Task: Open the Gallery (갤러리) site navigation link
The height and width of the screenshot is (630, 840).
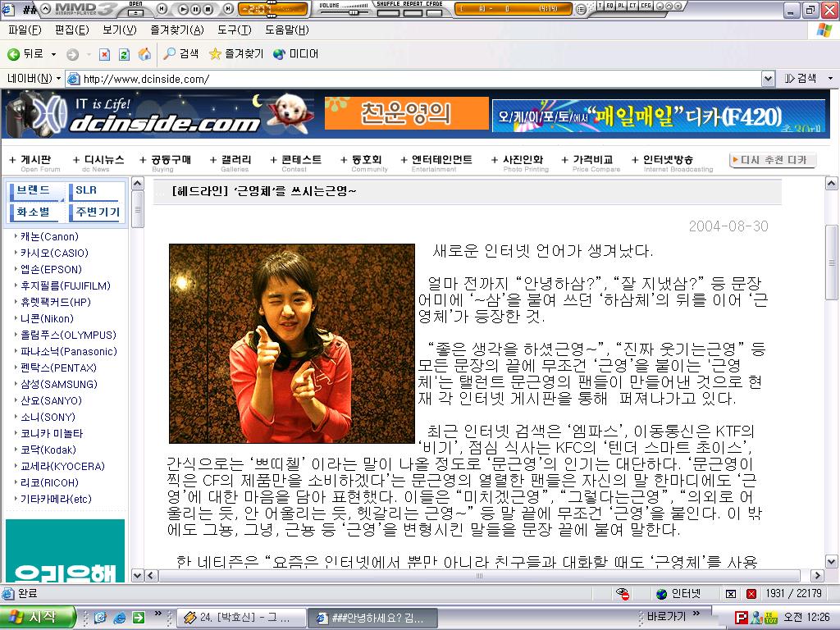Action: coord(236,160)
